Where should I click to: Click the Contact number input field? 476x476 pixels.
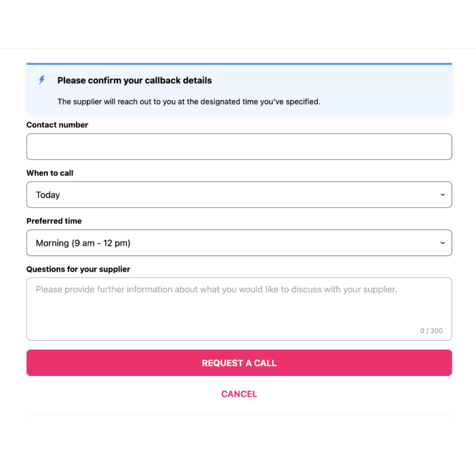pyautogui.click(x=239, y=146)
